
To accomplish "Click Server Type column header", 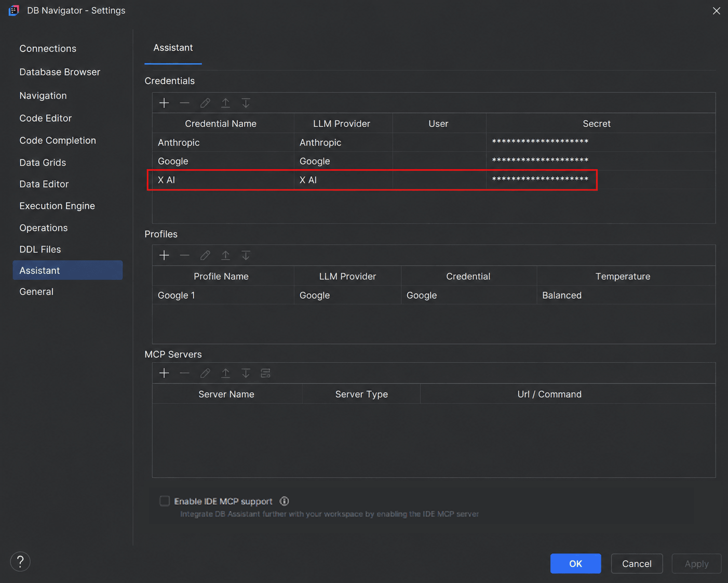I will (361, 394).
